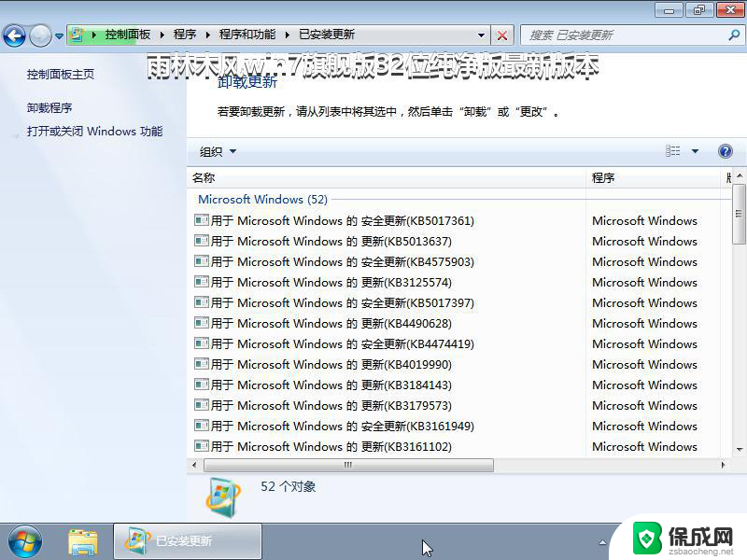
Task: Click the icon beside KB3179573
Action: pos(202,404)
